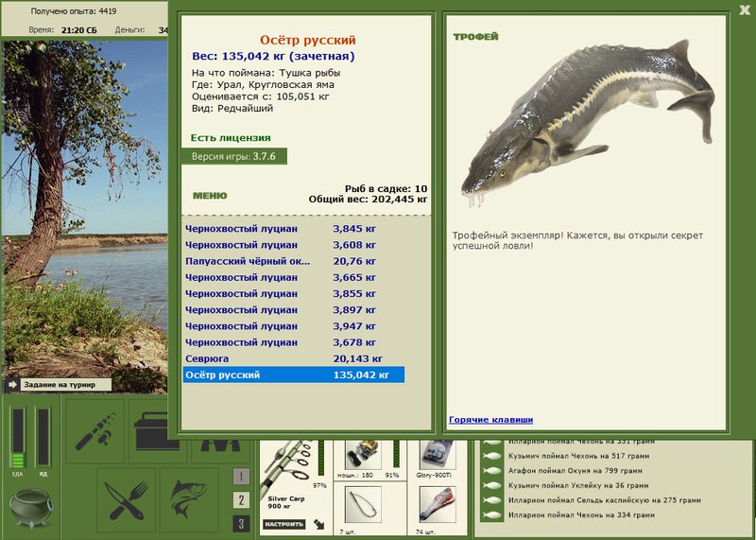Screen dimensions: 756x540
Task: Click the hook equipment slot
Action: pos(363,503)
